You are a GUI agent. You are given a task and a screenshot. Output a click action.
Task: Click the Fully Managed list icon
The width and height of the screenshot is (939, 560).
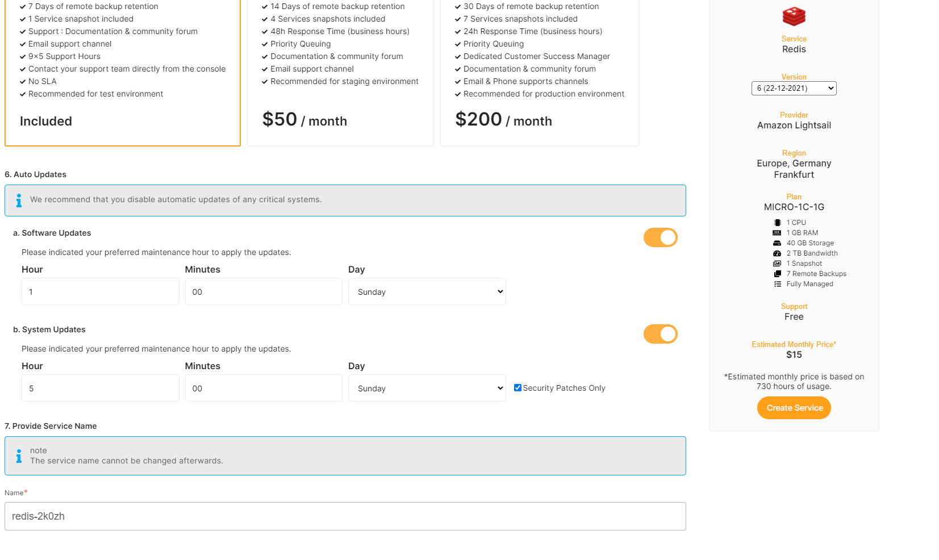tap(777, 284)
